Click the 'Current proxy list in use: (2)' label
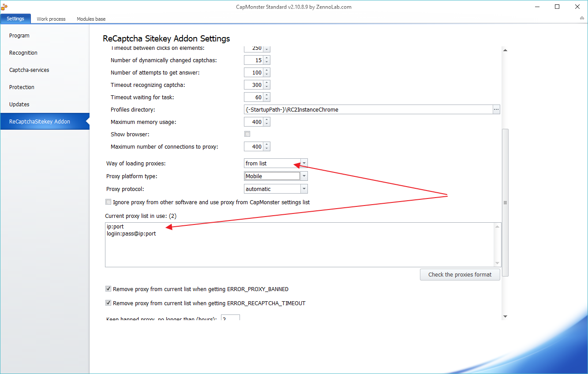 [x=141, y=216]
